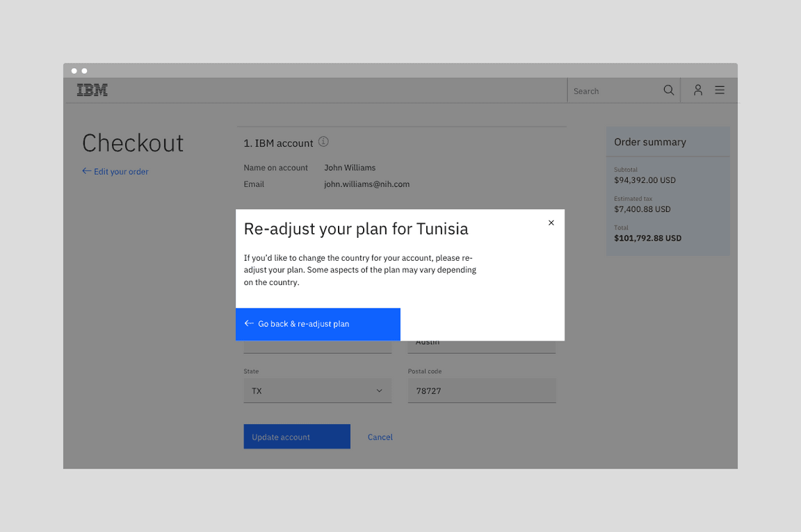Click the Postal code field with 78727

481,391
